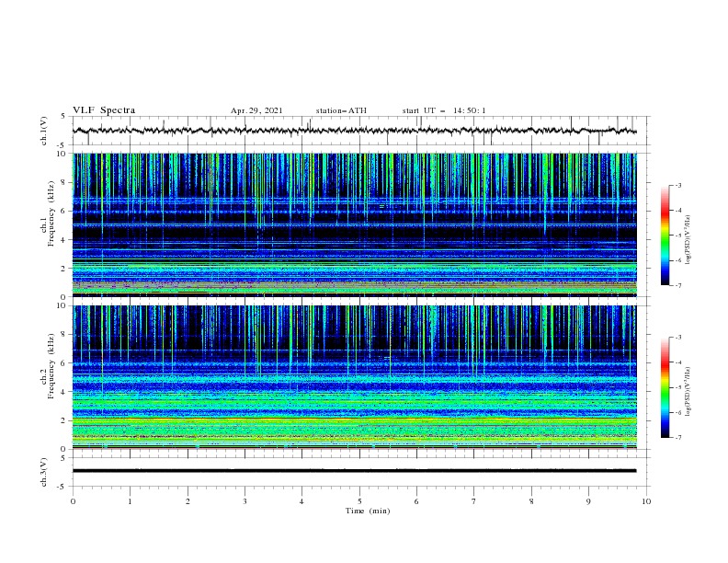Click the ch.1 colorbar "log(PSD)(V²/Hz)" label
The height and width of the screenshot is (563, 728).
pos(688,240)
